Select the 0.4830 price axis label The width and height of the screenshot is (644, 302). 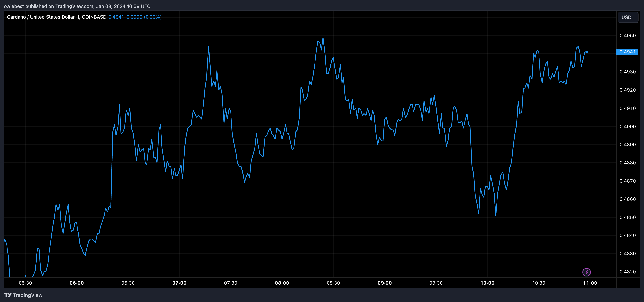pos(627,254)
